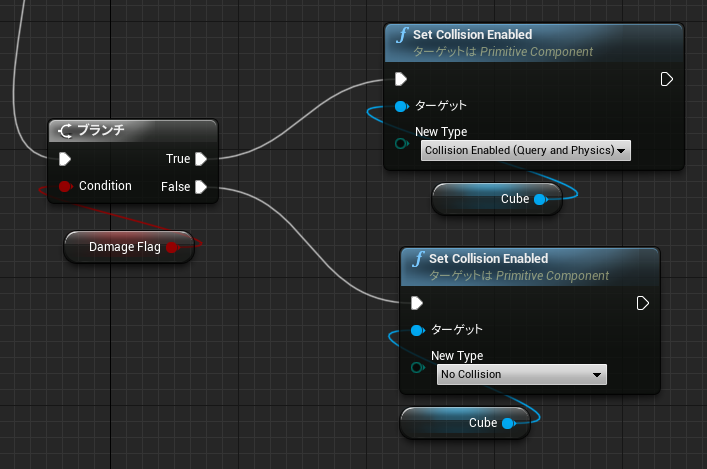Click the True execution output pin

(201, 159)
